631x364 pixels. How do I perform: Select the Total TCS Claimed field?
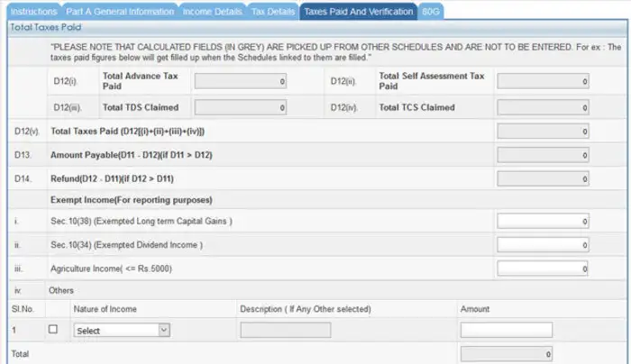tap(544, 107)
